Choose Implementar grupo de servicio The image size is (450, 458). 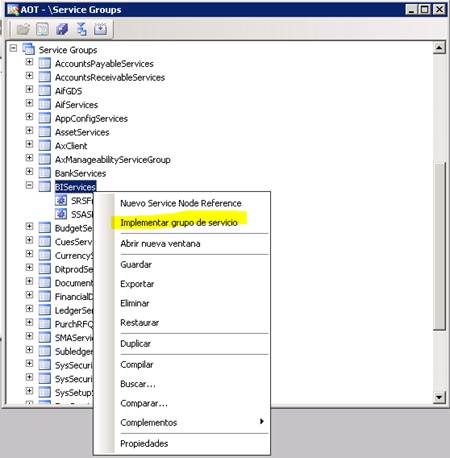click(179, 223)
